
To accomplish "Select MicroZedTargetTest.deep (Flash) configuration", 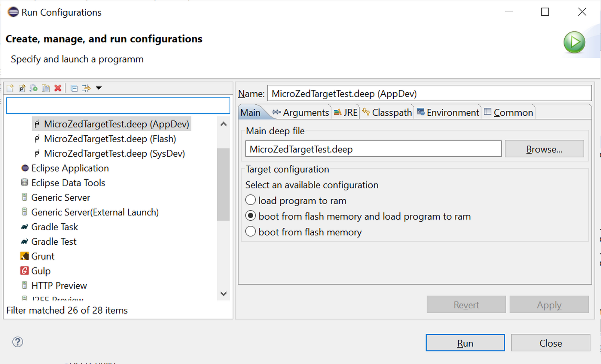I will point(110,139).
